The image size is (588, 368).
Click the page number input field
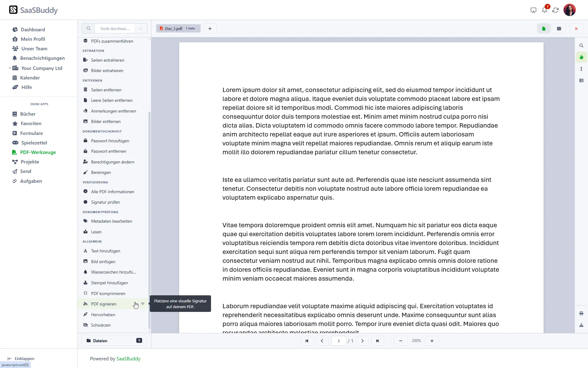(x=339, y=341)
